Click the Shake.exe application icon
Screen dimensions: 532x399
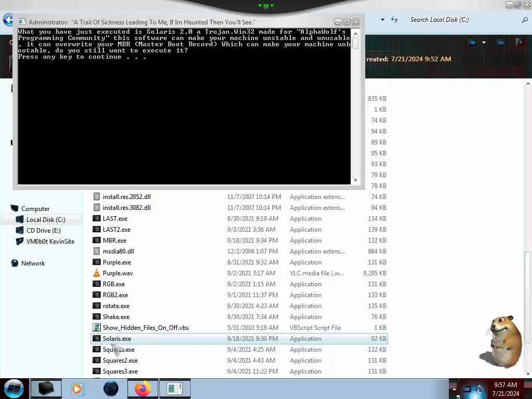pos(97,316)
